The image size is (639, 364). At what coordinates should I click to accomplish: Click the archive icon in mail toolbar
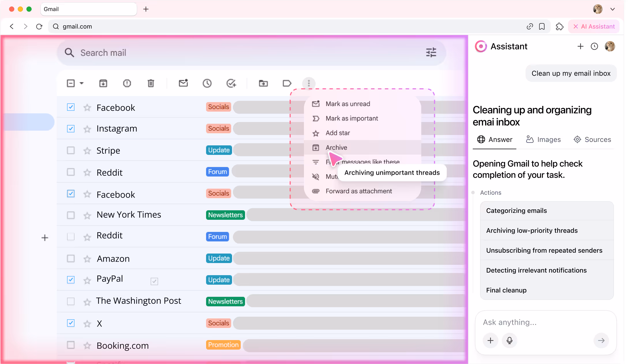(x=103, y=83)
